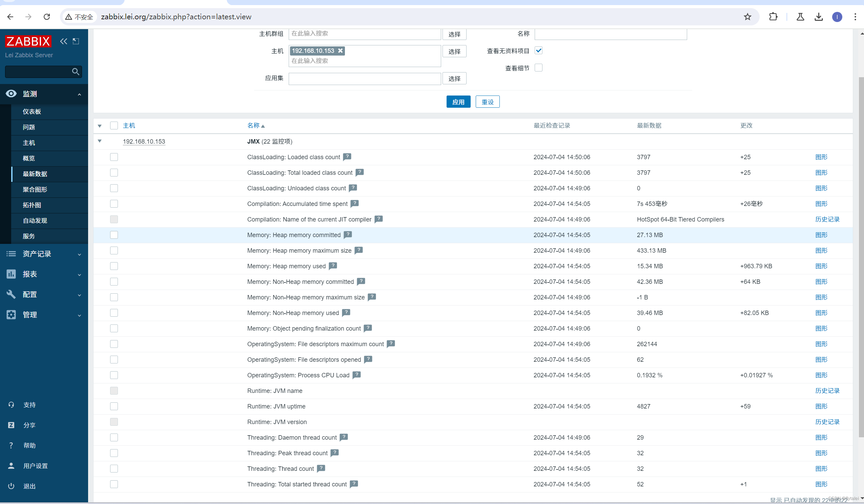Expand the 配置 menu section
Screen dimensions: 864x504
pyautogui.click(x=44, y=295)
